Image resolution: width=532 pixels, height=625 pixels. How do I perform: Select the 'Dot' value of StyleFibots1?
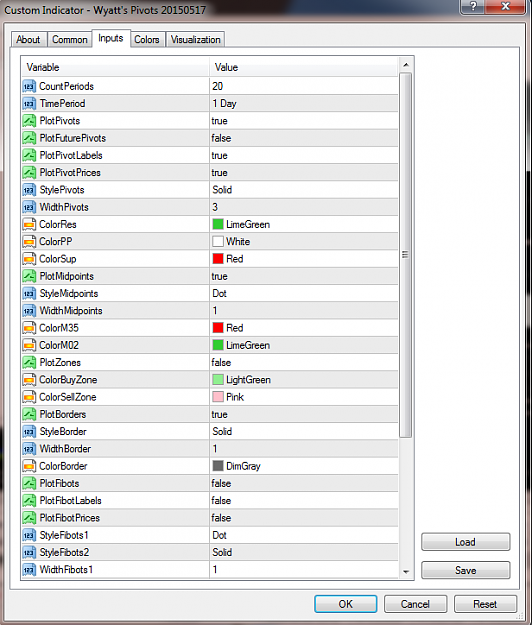click(x=219, y=535)
